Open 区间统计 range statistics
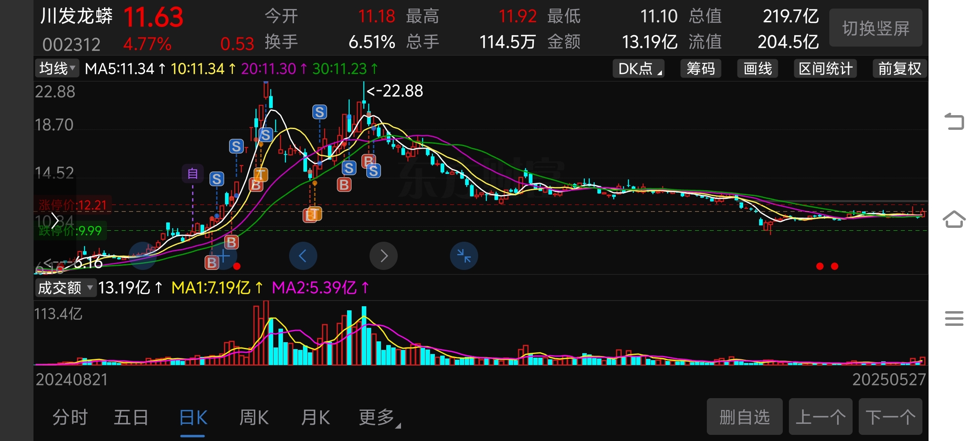 (x=825, y=69)
